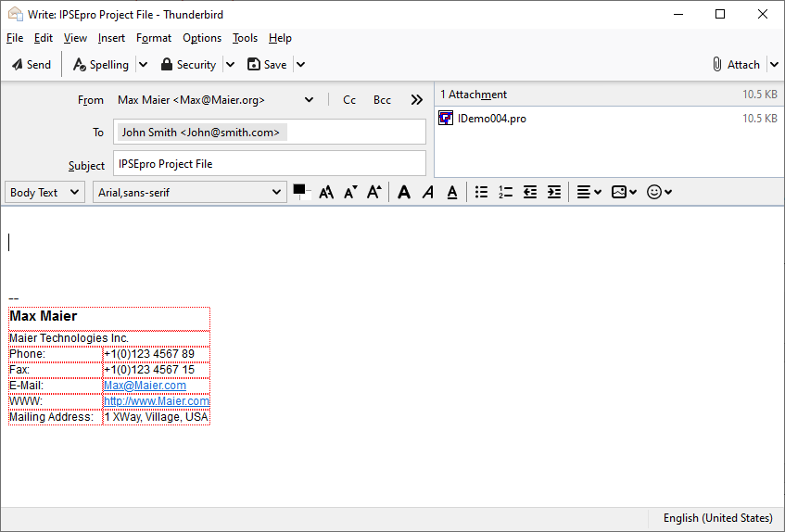Click the Mailing Address: label cell
Screen dimensions: 785x532
pos(56,417)
